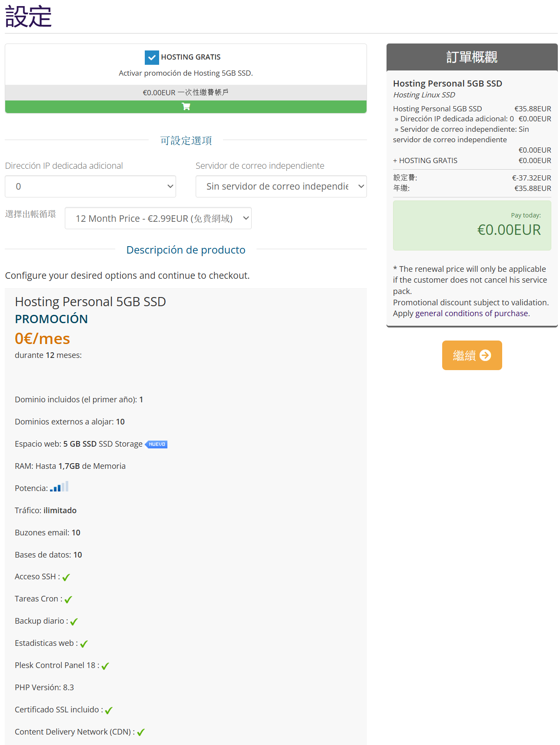Click the checkmark beside Plesk Control Panel 18
Image resolution: width=560 pixels, height=745 pixels.
point(105,666)
